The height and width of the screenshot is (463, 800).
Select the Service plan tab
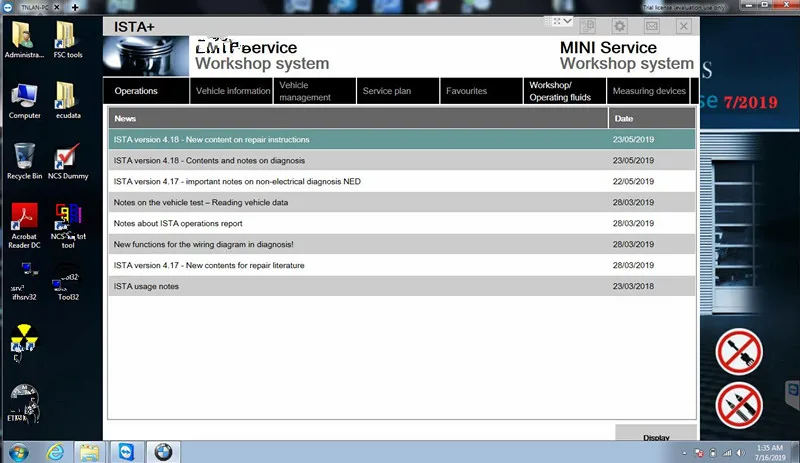tap(397, 91)
